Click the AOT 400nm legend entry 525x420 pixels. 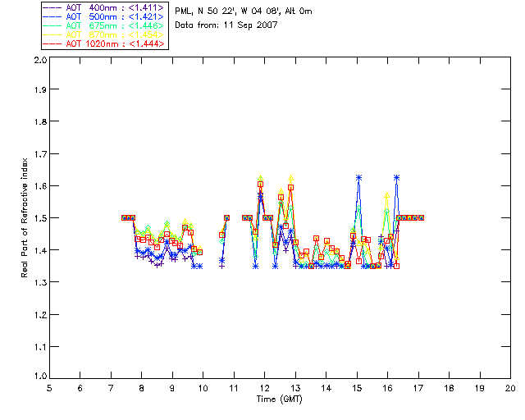pos(104,7)
